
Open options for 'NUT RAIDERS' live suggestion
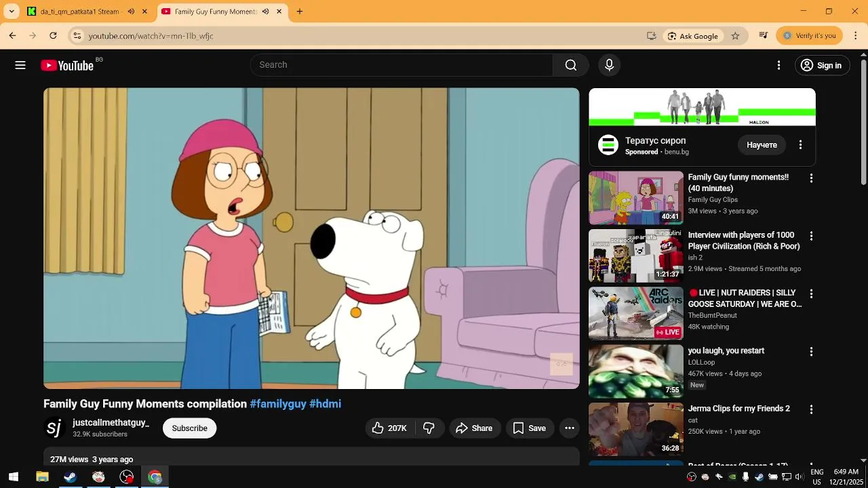[811, 294]
